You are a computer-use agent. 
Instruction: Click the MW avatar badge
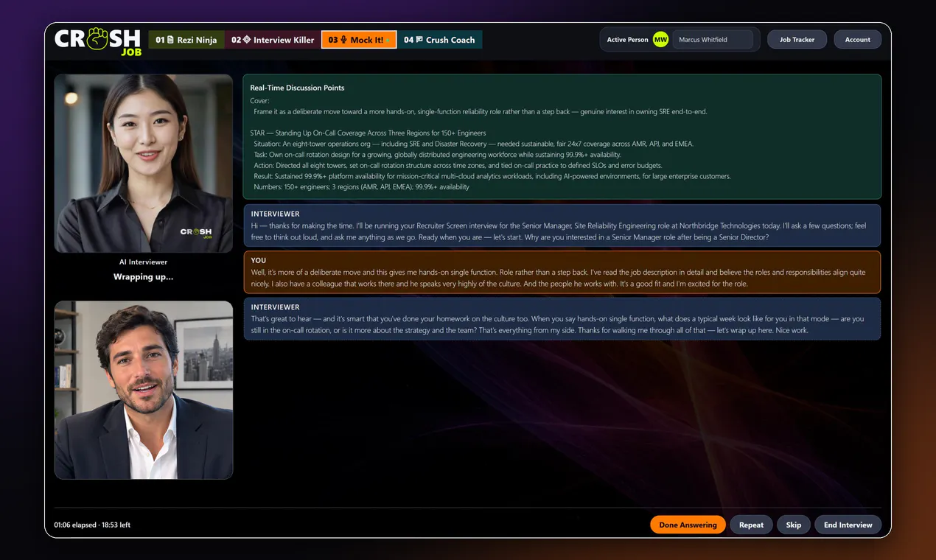click(660, 40)
